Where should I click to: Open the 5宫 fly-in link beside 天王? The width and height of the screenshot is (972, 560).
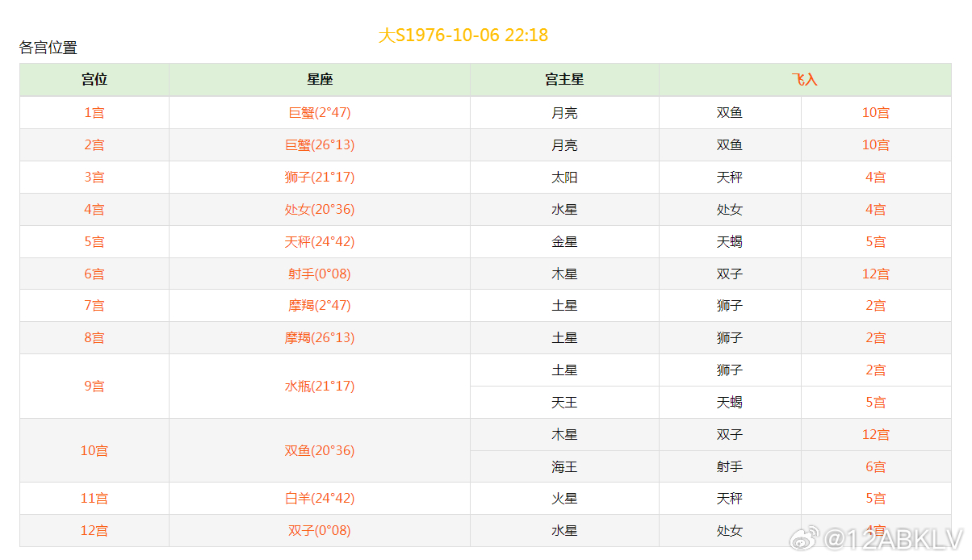876,403
